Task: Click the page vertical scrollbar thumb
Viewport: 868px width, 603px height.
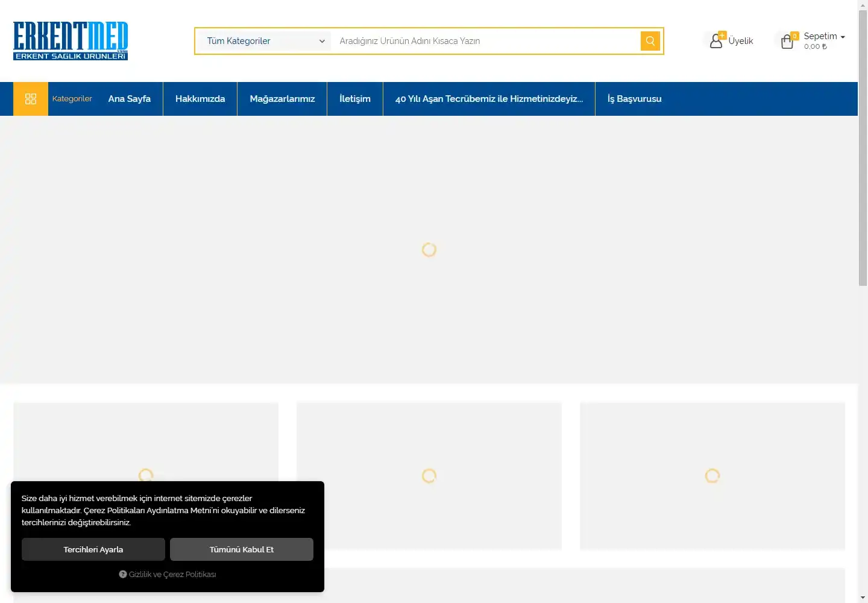Action: (x=863, y=148)
